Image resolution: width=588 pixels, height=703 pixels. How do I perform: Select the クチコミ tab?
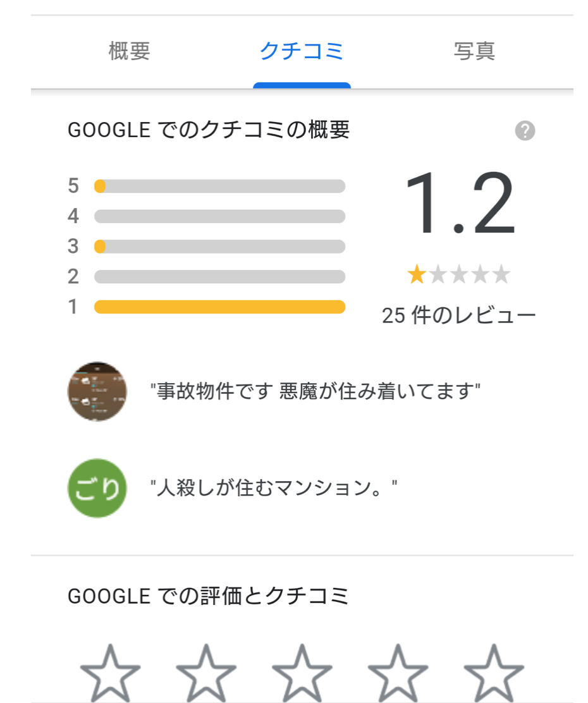302,51
